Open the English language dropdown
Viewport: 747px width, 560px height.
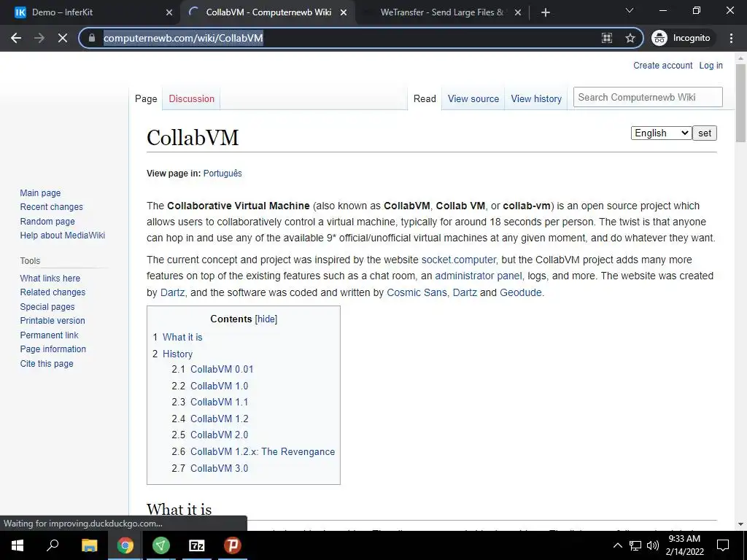click(661, 133)
